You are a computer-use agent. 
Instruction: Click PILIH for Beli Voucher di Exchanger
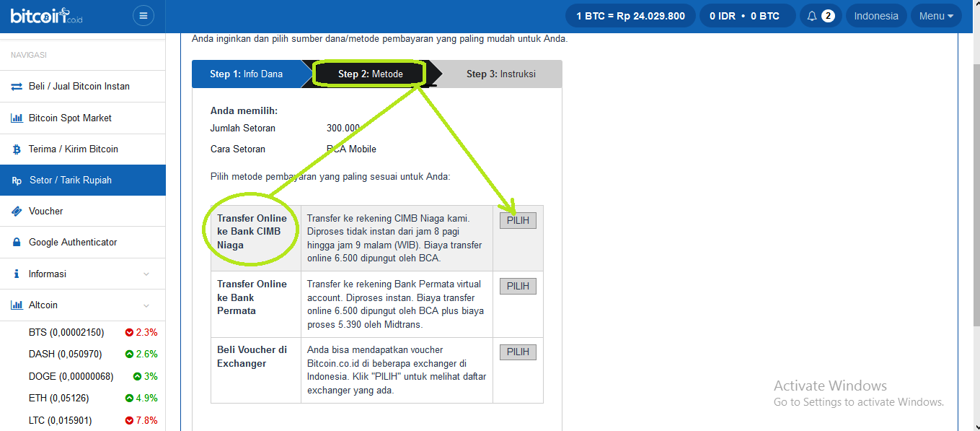(518, 352)
